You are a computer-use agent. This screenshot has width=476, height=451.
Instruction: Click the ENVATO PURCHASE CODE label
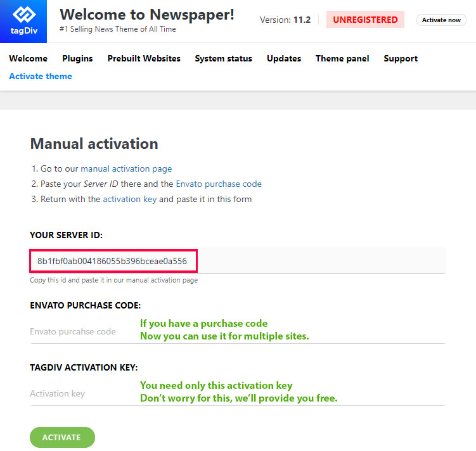[x=86, y=305]
